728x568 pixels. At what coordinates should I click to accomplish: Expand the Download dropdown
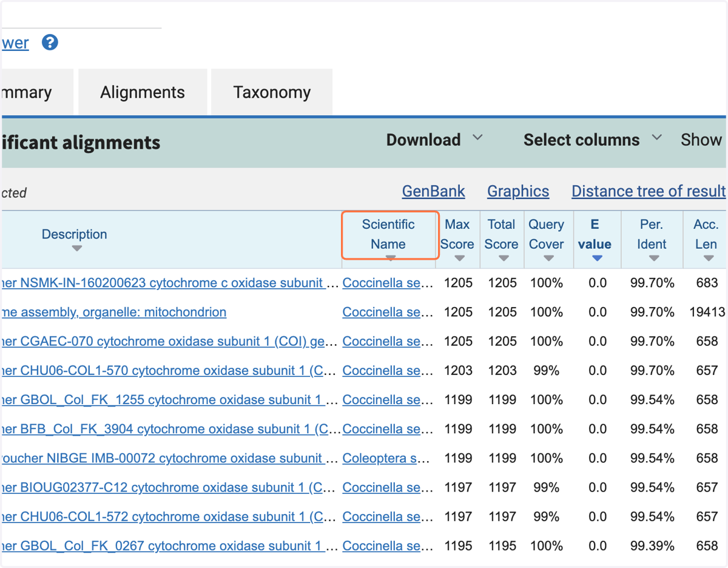tap(434, 140)
